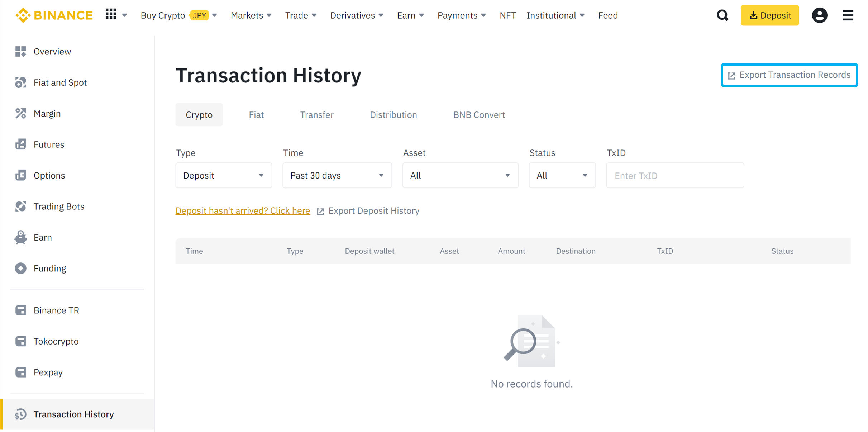Open the Asset All dropdown

[460, 175]
